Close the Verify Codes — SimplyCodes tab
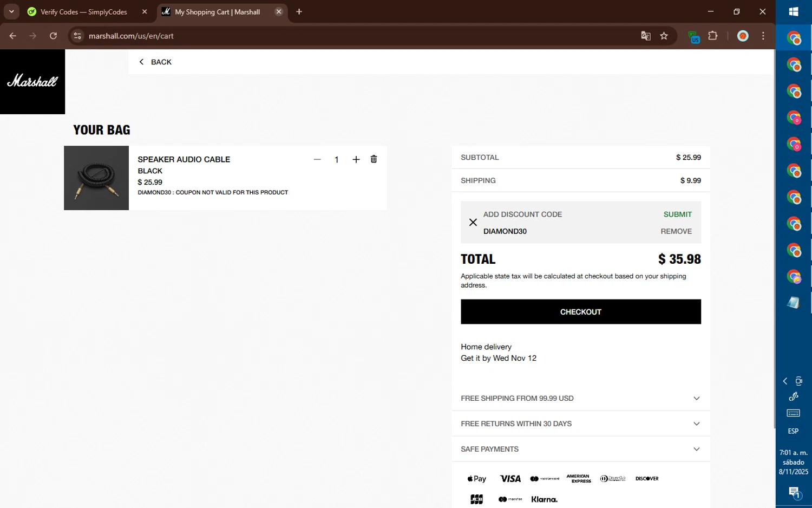 coord(145,11)
